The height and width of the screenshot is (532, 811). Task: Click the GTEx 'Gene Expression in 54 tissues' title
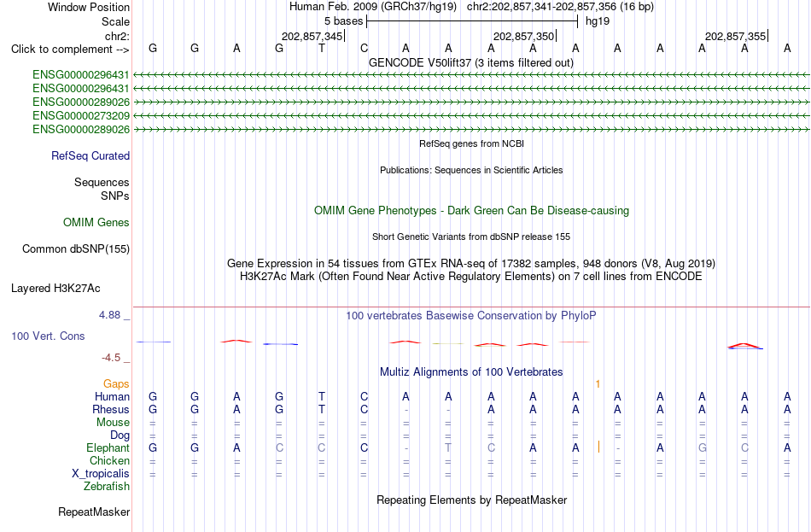pos(471,263)
